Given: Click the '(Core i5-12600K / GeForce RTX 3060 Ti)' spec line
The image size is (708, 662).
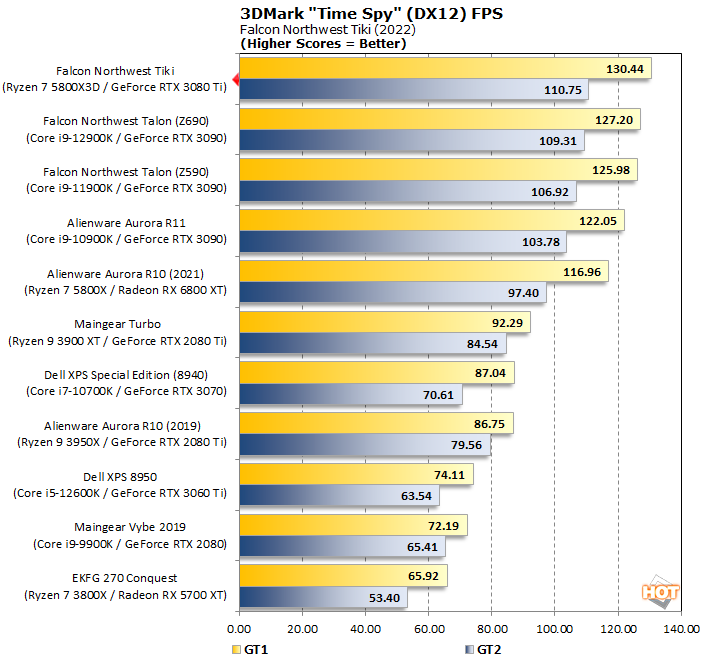Looking at the screenshot, I should (120, 494).
